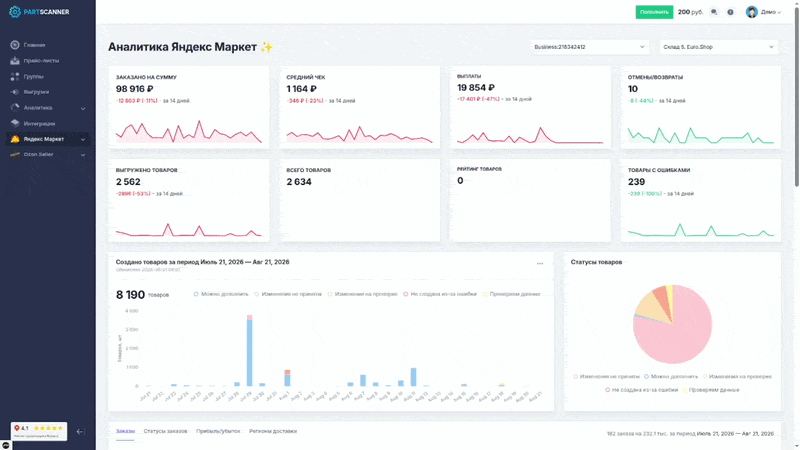Image resolution: width=800 pixels, height=450 pixels.
Task: Click the 98 916 ₽ value
Action: [x=134, y=89]
